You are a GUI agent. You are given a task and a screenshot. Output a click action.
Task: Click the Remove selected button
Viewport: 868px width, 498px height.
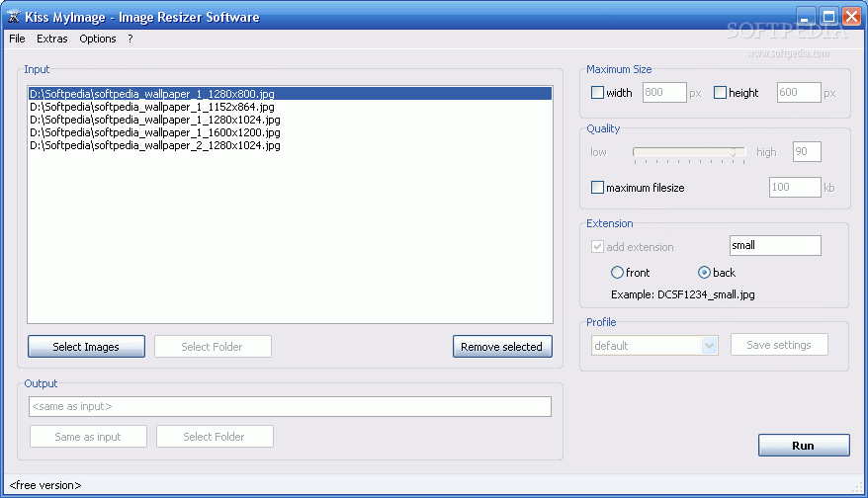502,347
